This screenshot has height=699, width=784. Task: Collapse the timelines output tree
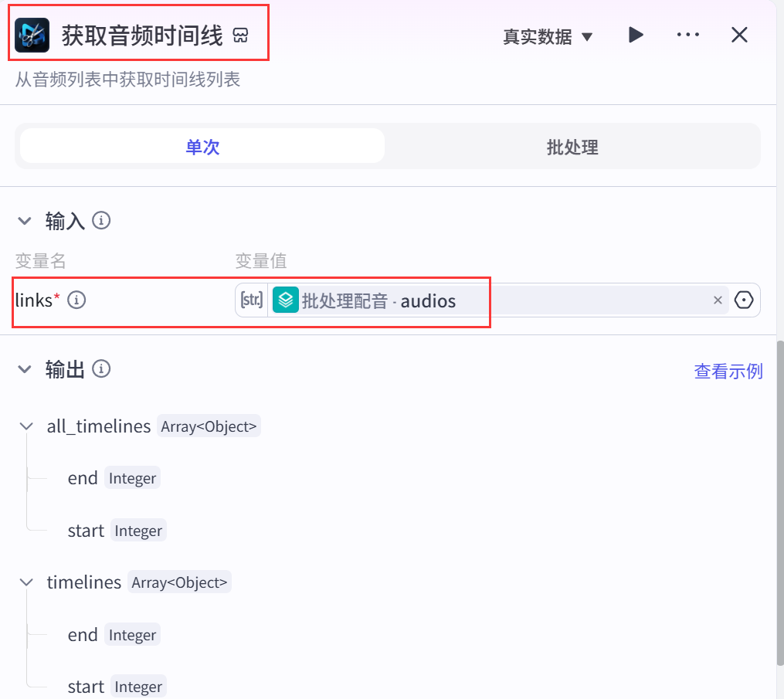[x=25, y=582]
